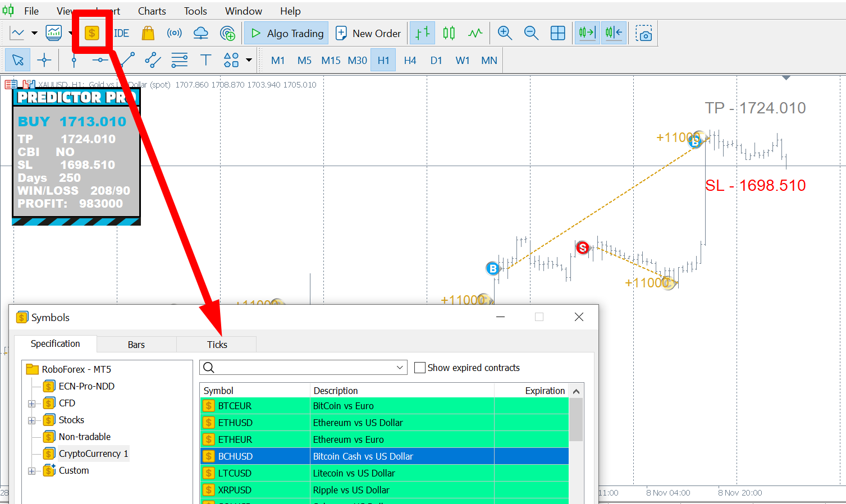The image size is (846, 504).
Task: Select the equidistant channel tool
Action: coord(153,60)
